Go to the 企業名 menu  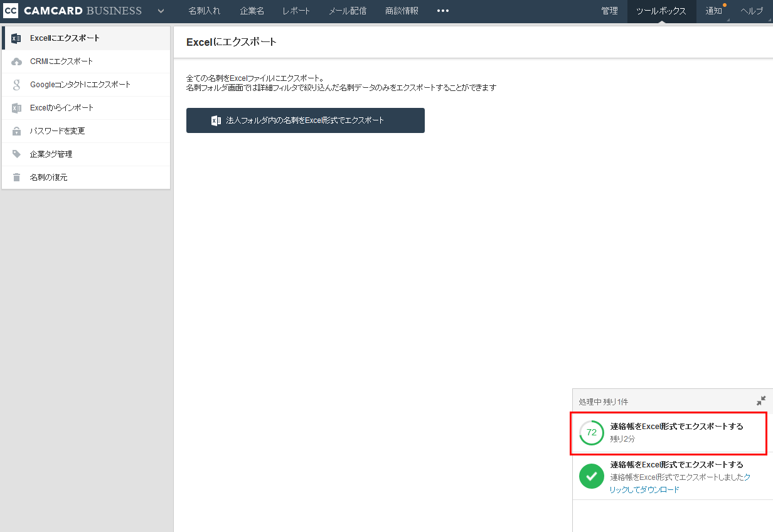[252, 11]
